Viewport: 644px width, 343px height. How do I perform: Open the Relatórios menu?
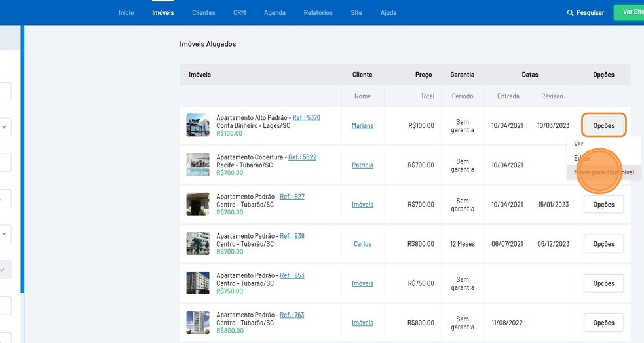click(x=318, y=13)
